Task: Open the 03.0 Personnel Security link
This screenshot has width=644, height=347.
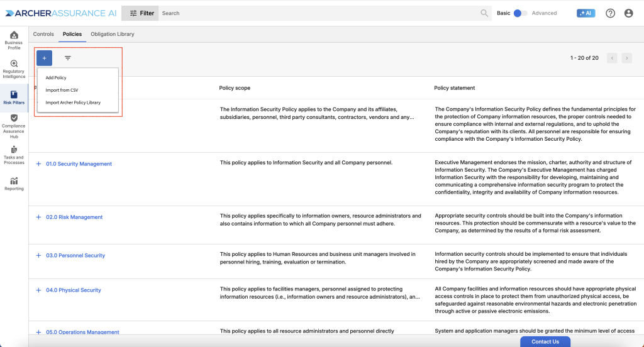Action: (x=75, y=255)
